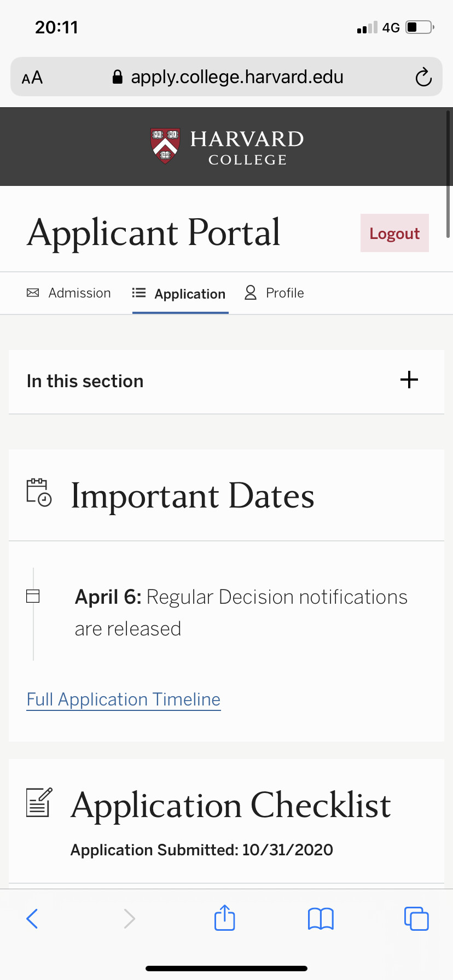The height and width of the screenshot is (980, 453).
Task: Open the Full Application Timeline link
Action: coord(124,699)
